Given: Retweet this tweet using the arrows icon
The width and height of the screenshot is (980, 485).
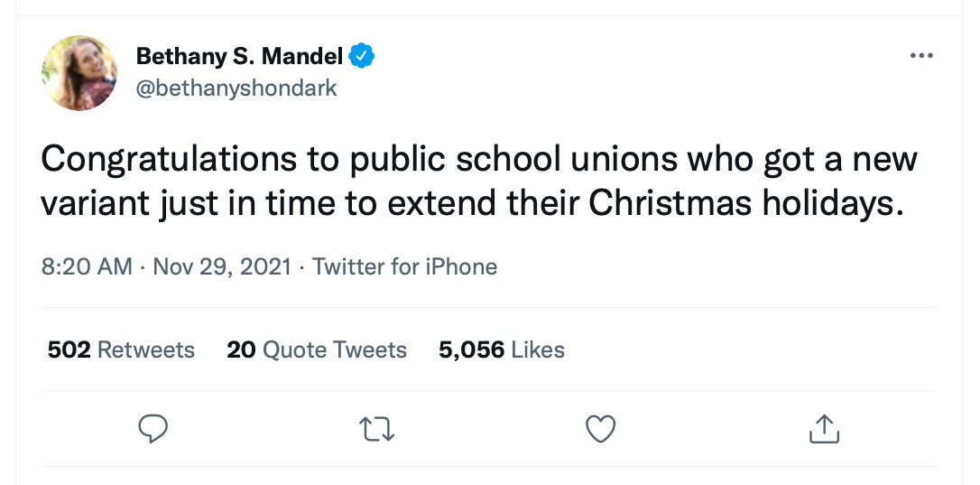Looking at the screenshot, I should click(376, 429).
